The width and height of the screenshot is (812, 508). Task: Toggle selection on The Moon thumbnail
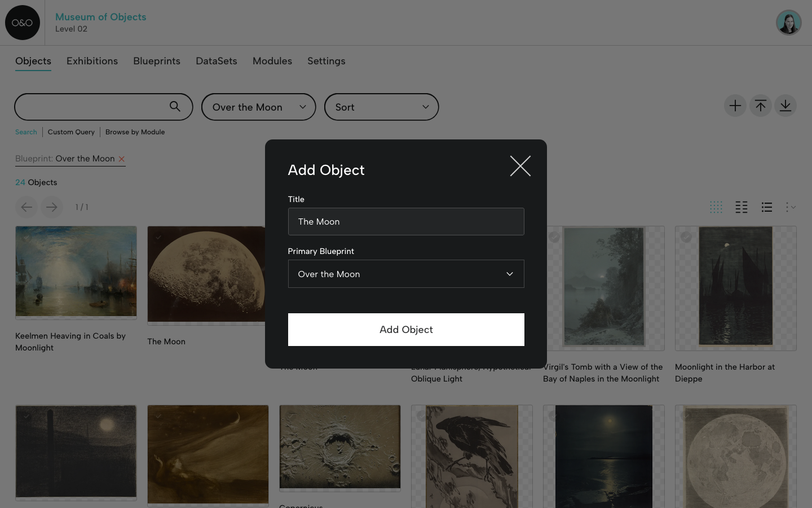click(158, 238)
